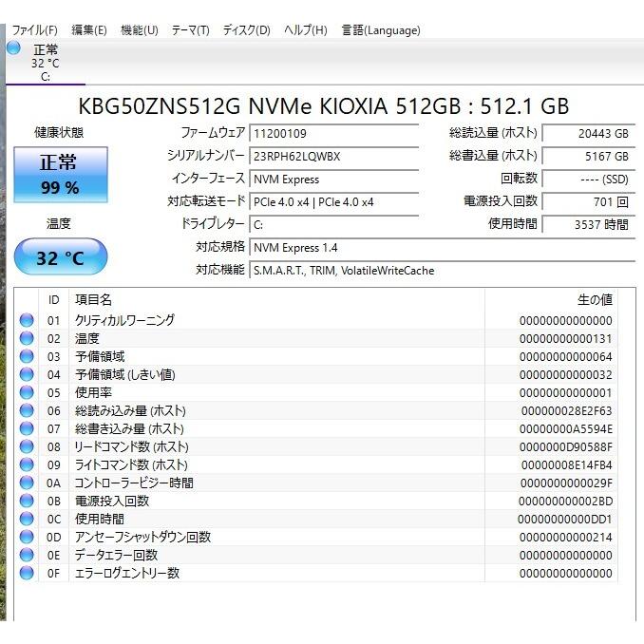Click the drive letter field C:
This screenshot has height=644, width=644.
click(334, 225)
